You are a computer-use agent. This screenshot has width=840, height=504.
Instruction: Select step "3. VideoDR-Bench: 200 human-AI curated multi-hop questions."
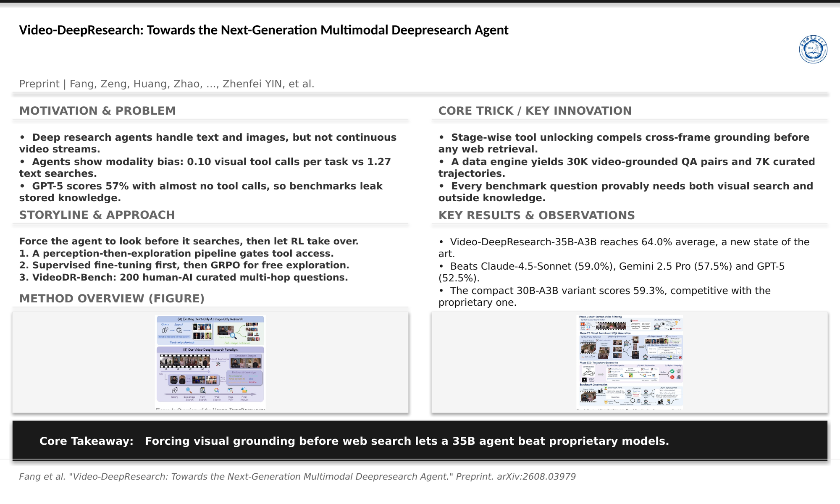[x=184, y=278]
